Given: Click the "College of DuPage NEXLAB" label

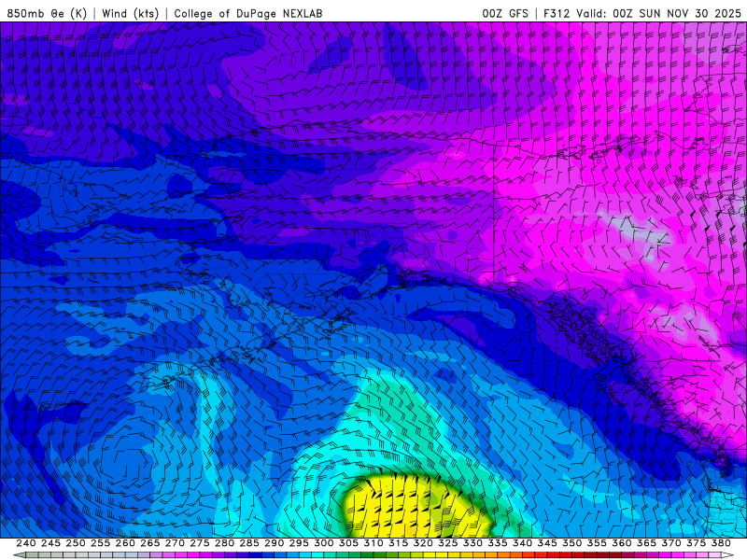Looking at the screenshot, I should tap(247, 13).
